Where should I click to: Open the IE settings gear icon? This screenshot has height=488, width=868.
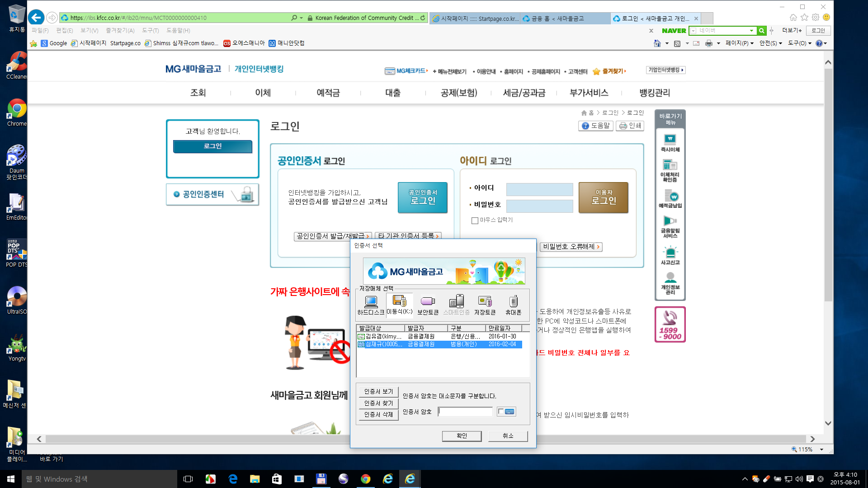point(816,18)
